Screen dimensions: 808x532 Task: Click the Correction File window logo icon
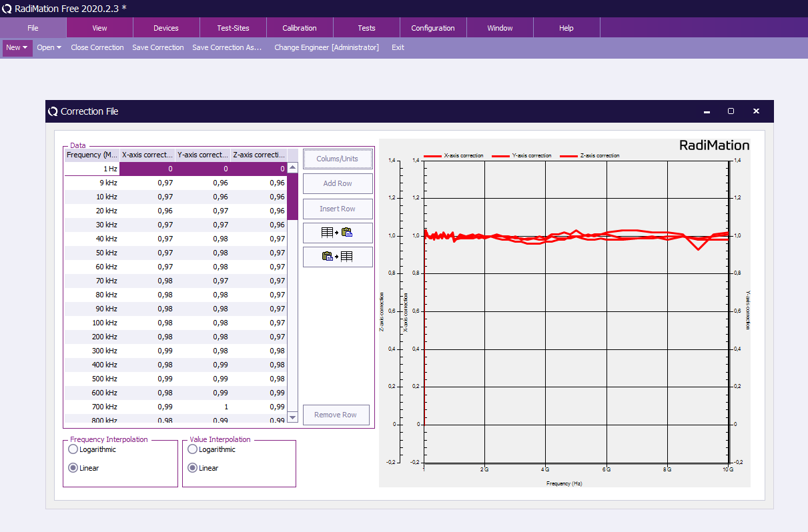click(x=53, y=111)
